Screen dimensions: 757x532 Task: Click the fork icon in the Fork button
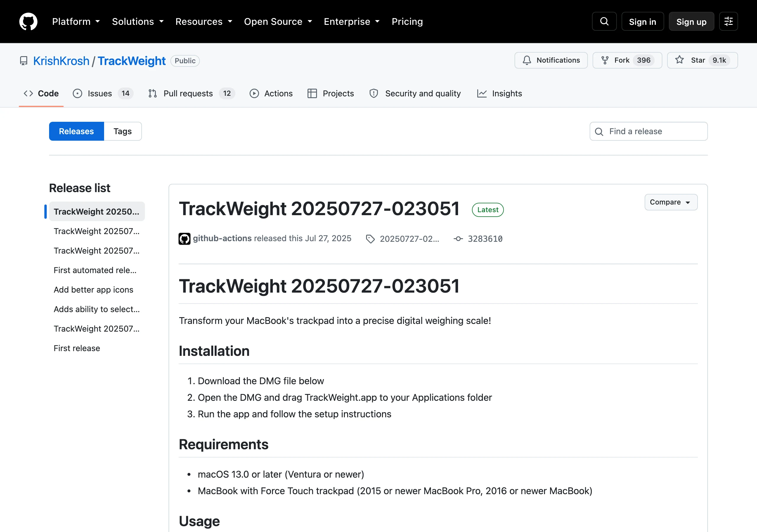pos(605,60)
